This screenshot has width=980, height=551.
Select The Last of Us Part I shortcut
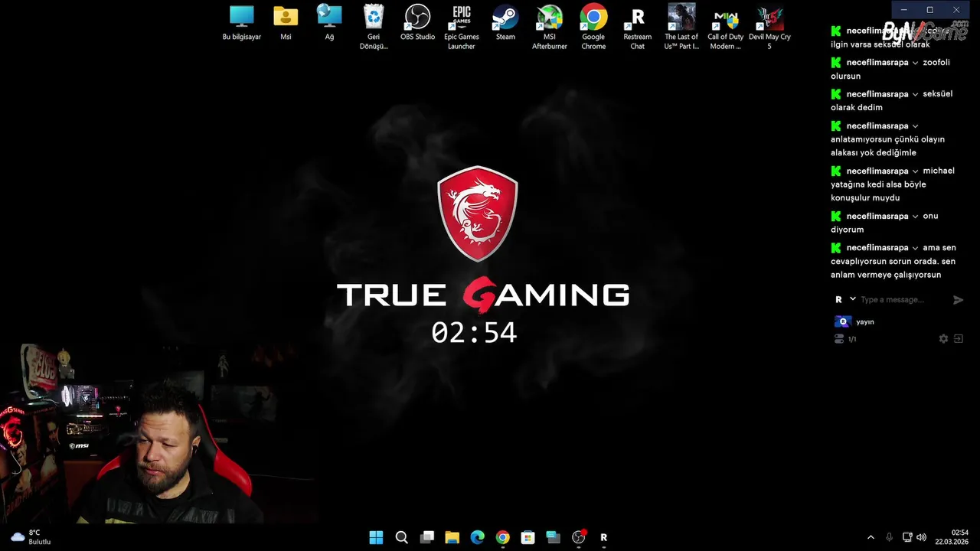pyautogui.click(x=681, y=27)
